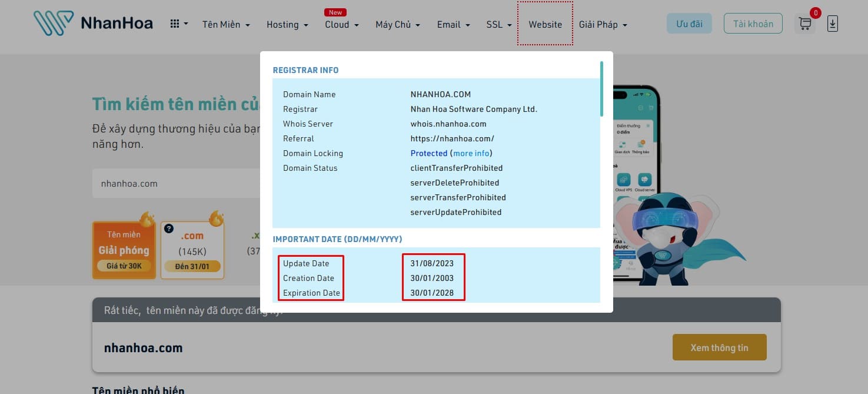This screenshot has height=394, width=868.
Task: Click the more info link
Action: click(471, 153)
